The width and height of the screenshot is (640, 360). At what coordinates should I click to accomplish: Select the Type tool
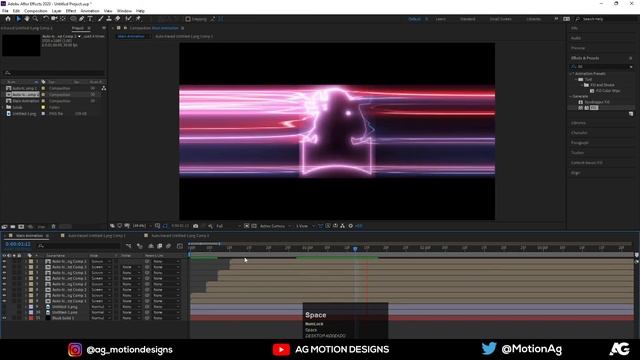point(90,19)
